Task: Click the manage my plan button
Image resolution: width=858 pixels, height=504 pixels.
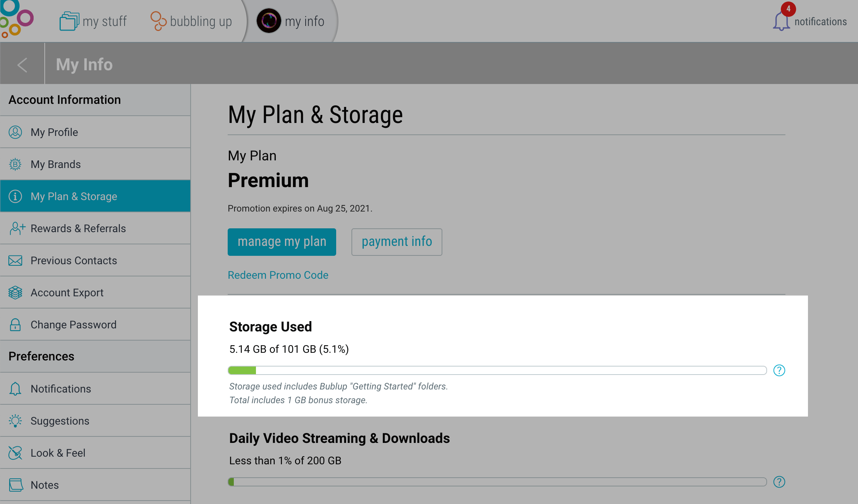Action: coord(282,242)
